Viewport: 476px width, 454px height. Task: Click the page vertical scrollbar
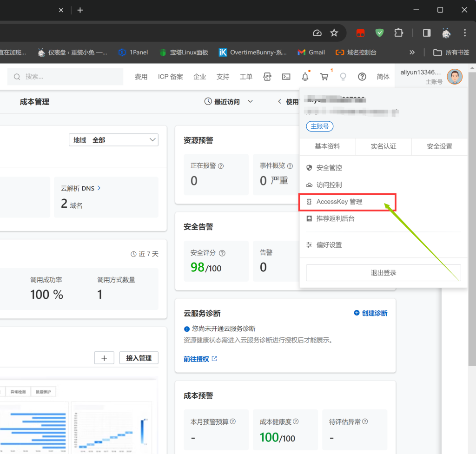click(472, 218)
